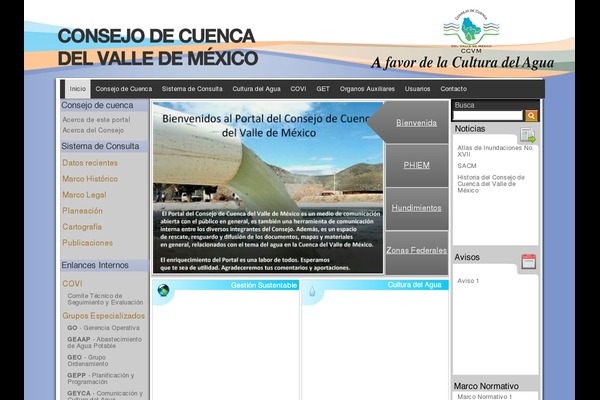
Task: Open the COVI sidebar link
Action: 72,284
